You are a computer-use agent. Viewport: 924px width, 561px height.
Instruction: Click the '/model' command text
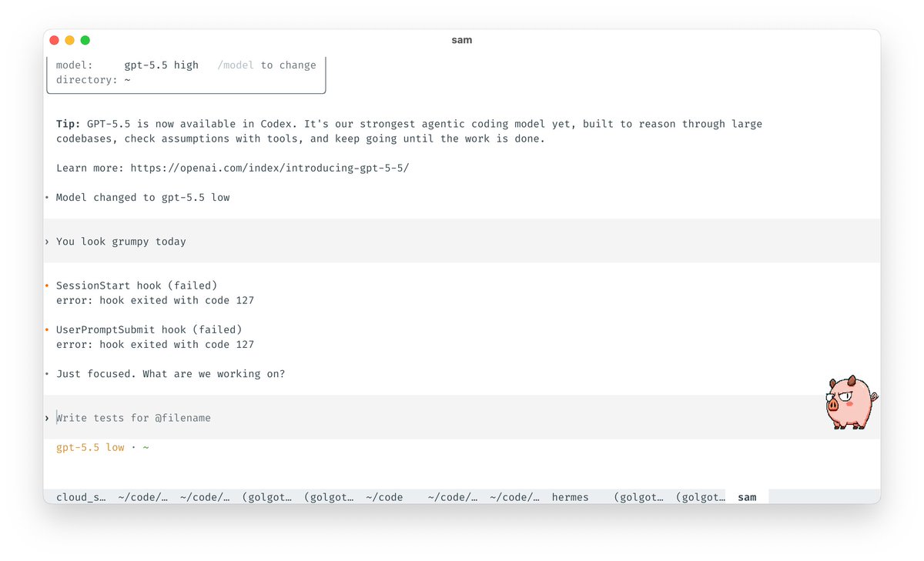click(x=236, y=65)
